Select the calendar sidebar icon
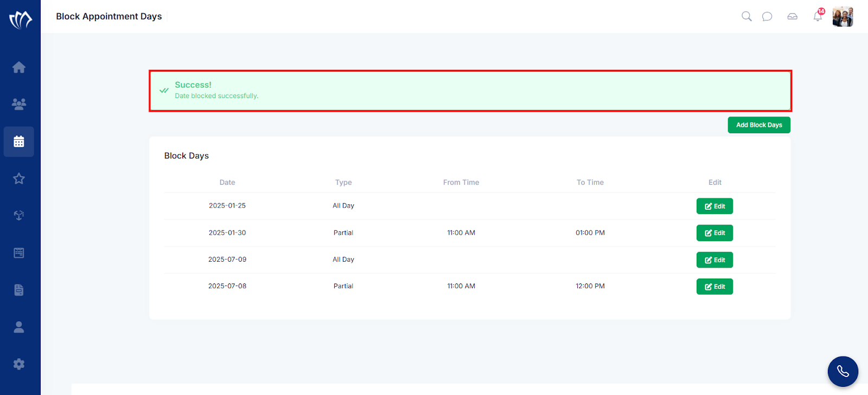 (19, 142)
